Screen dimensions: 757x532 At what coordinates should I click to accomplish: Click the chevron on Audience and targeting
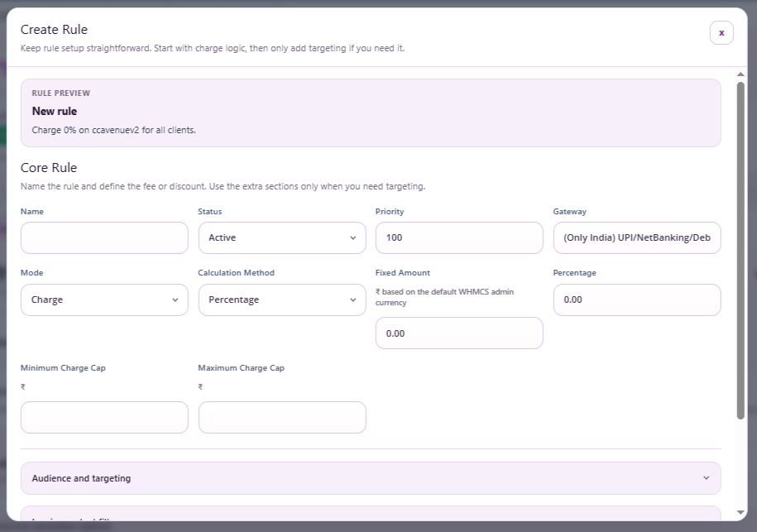[x=707, y=478]
